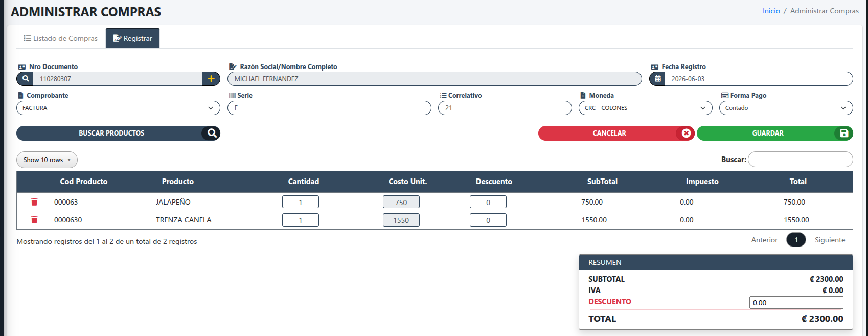868x336 pixels.
Task: Open the calendar icon for Fecha Registro
Action: pos(658,79)
